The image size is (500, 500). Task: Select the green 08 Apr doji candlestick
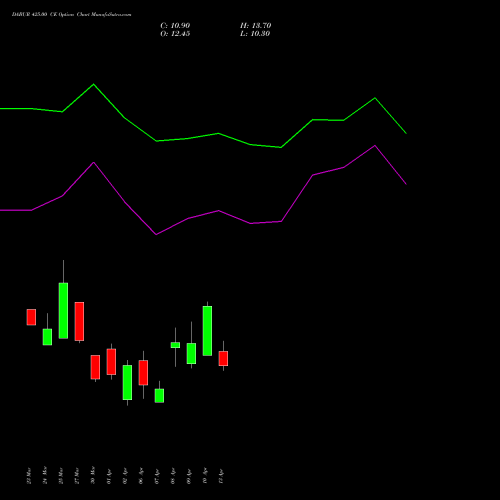tap(175, 345)
